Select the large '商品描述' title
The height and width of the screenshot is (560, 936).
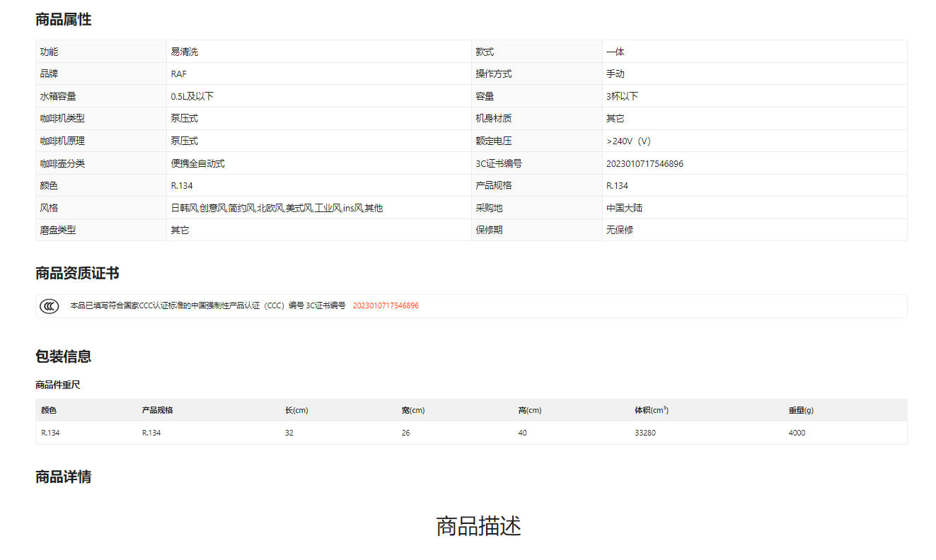479,526
